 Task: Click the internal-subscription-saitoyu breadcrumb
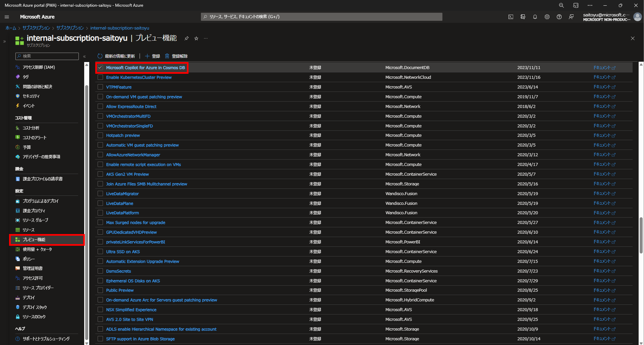pos(120,28)
